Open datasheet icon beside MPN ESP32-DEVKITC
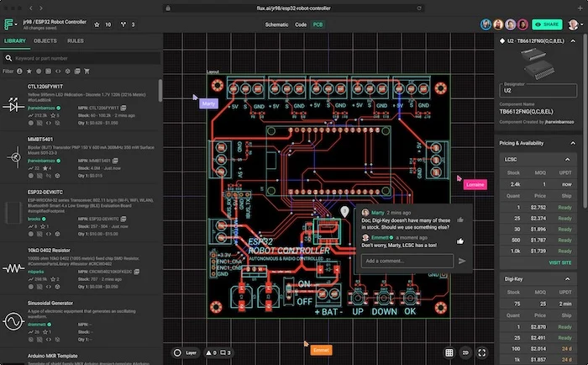Screen dimensions: 588x365 [x=123, y=219]
